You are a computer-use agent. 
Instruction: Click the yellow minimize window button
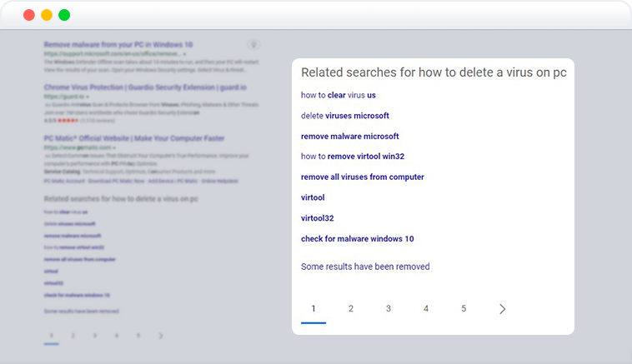coord(47,15)
